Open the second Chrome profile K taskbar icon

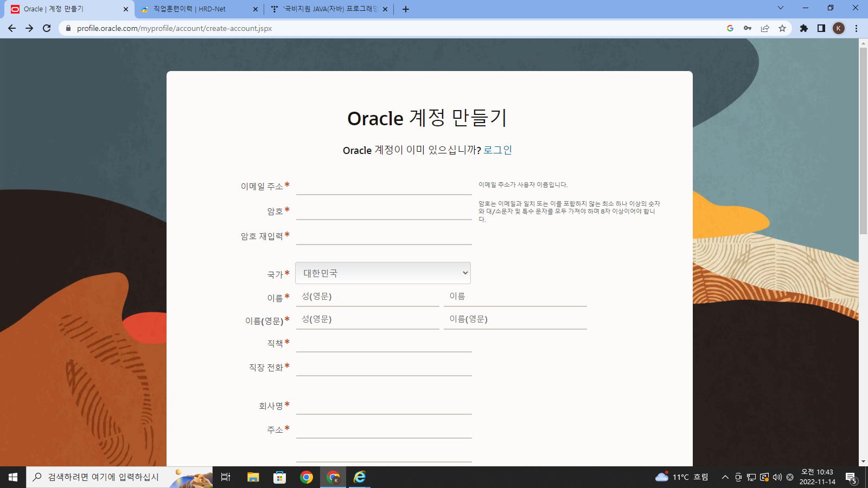[333, 477]
